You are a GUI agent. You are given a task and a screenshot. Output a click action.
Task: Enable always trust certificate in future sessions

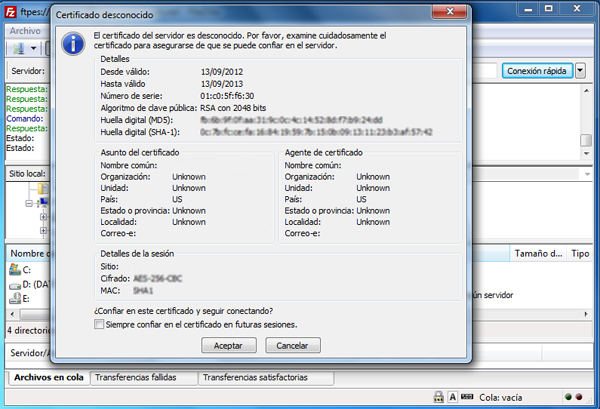click(x=99, y=324)
